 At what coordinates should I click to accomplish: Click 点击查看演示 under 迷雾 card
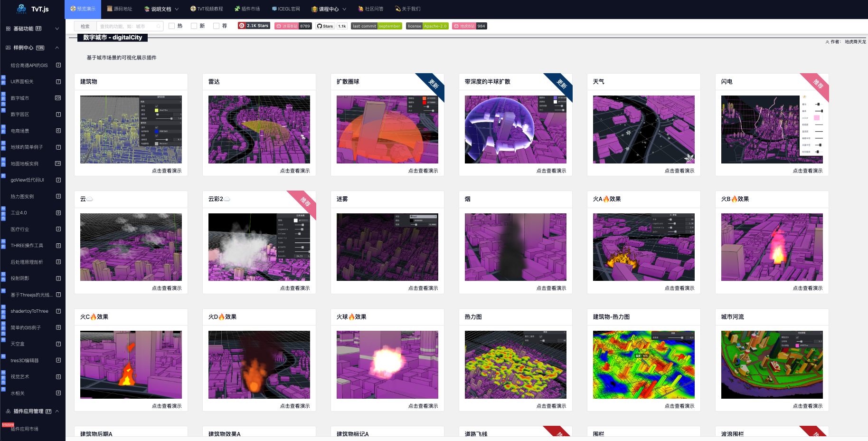click(x=423, y=288)
